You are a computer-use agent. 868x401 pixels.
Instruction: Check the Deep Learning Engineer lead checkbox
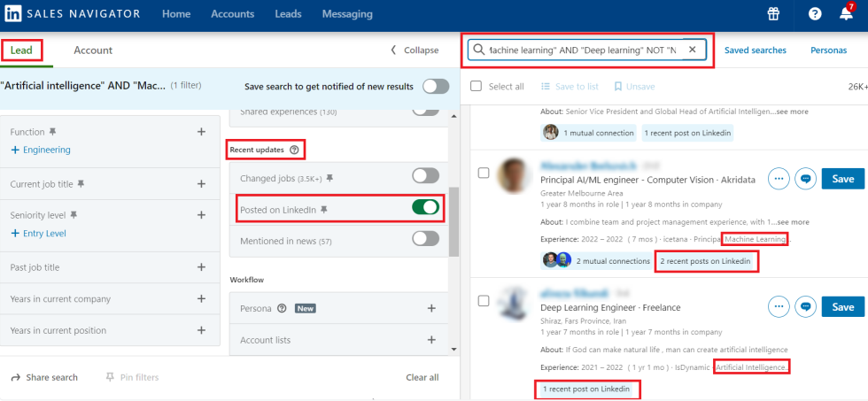484,301
